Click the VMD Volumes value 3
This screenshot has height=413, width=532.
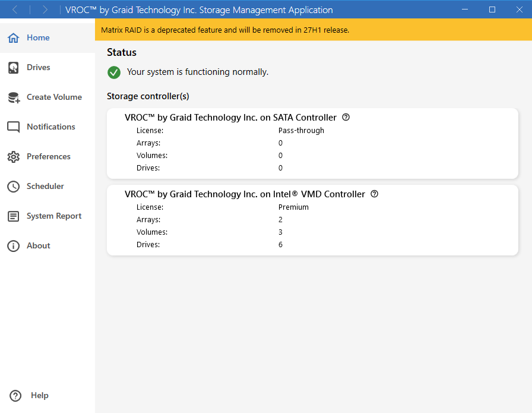coord(280,232)
